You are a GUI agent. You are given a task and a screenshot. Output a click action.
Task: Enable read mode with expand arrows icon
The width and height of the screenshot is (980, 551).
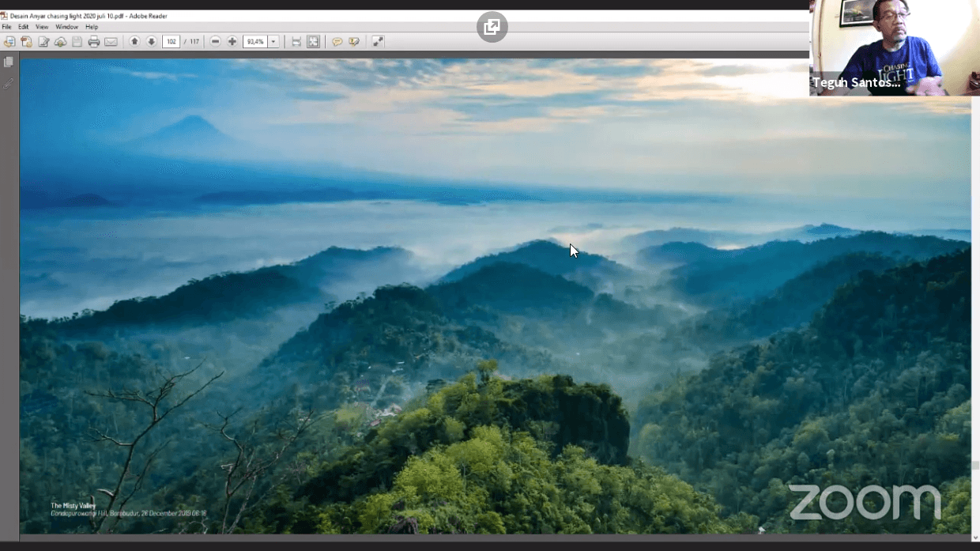pos(378,42)
